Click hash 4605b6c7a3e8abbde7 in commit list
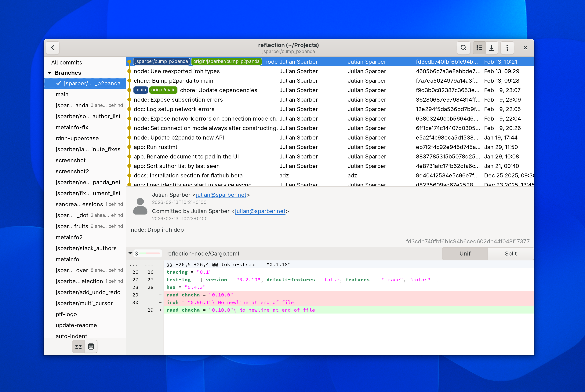Screen dimensions: 585x392 coord(448,71)
